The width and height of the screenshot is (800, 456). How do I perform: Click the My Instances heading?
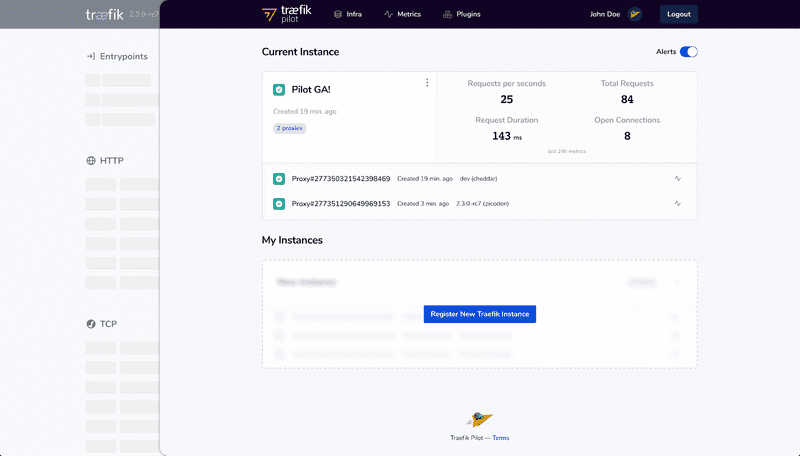click(292, 240)
